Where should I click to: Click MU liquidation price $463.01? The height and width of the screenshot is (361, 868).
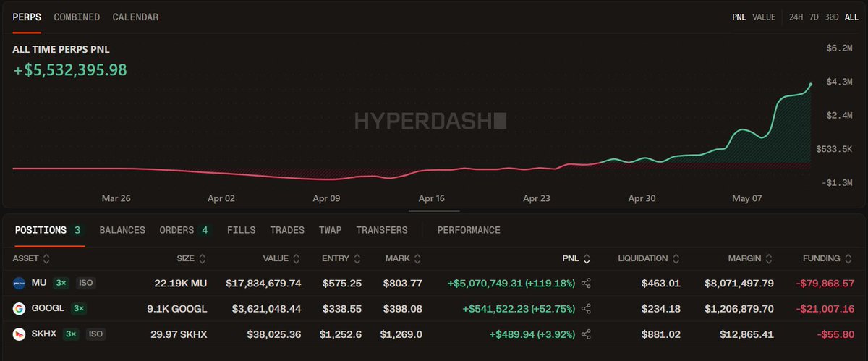click(x=661, y=283)
